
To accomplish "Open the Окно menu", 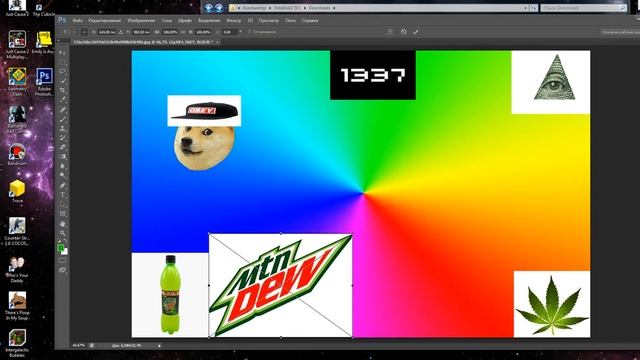I will click(290, 20).
